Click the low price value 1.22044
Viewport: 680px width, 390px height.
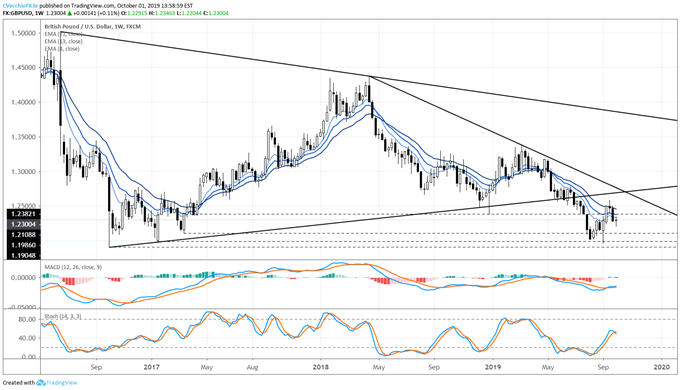[191, 13]
